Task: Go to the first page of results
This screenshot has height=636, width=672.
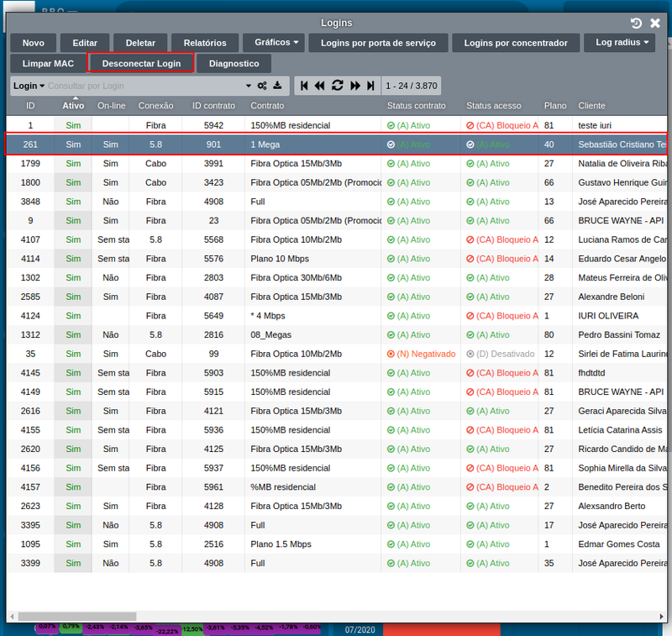Action: coord(303,86)
